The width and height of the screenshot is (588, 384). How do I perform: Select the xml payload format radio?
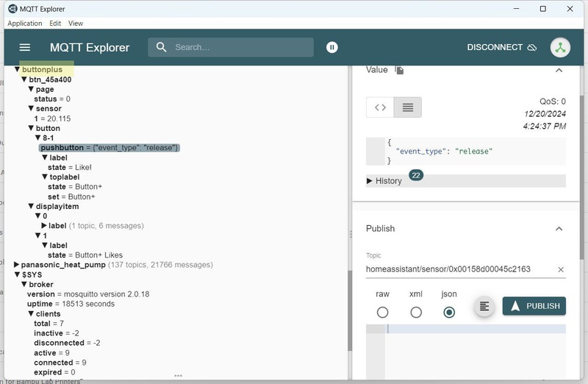(416, 313)
